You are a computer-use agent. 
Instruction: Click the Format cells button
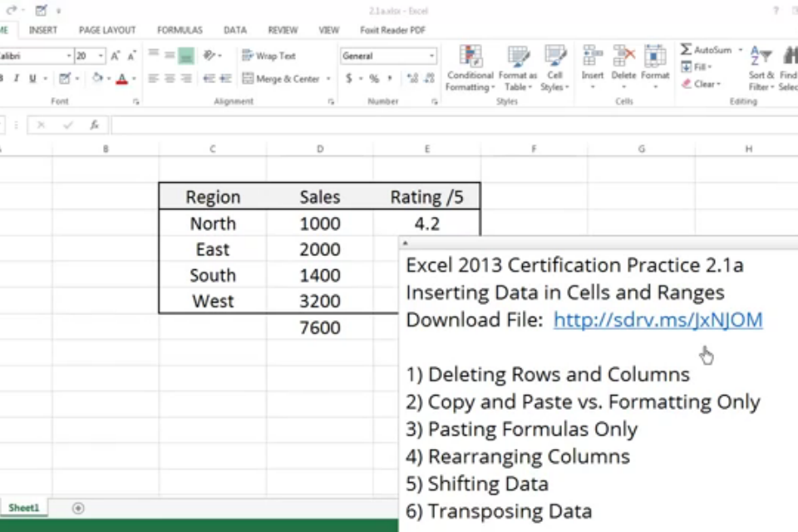655,67
